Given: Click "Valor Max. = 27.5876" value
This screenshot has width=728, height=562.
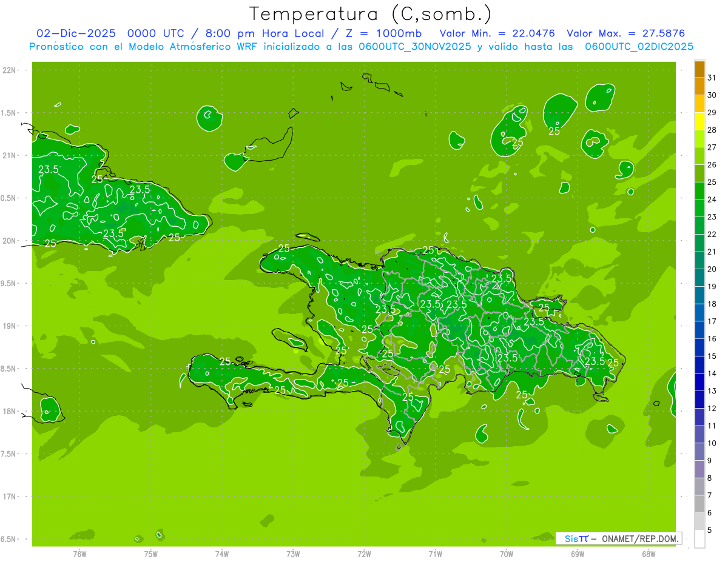Looking at the screenshot, I should coord(625,33).
